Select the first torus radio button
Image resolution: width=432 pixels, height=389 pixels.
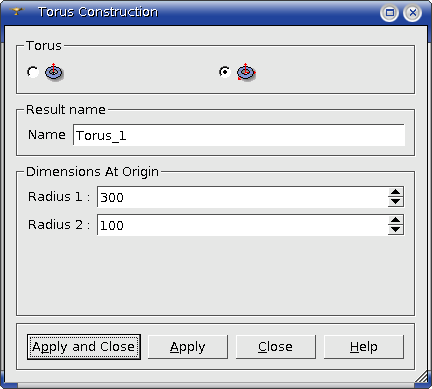pyautogui.click(x=33, y=72)
